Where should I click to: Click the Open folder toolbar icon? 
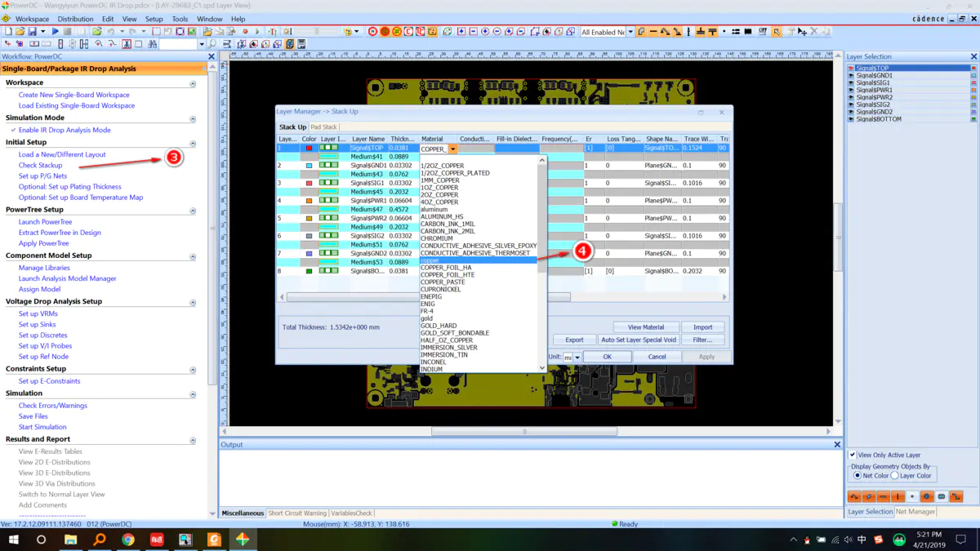20,32
